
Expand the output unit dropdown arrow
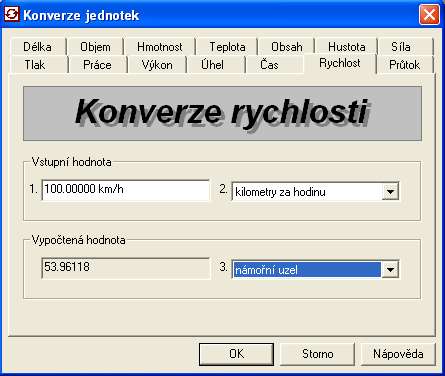(390, 270)
